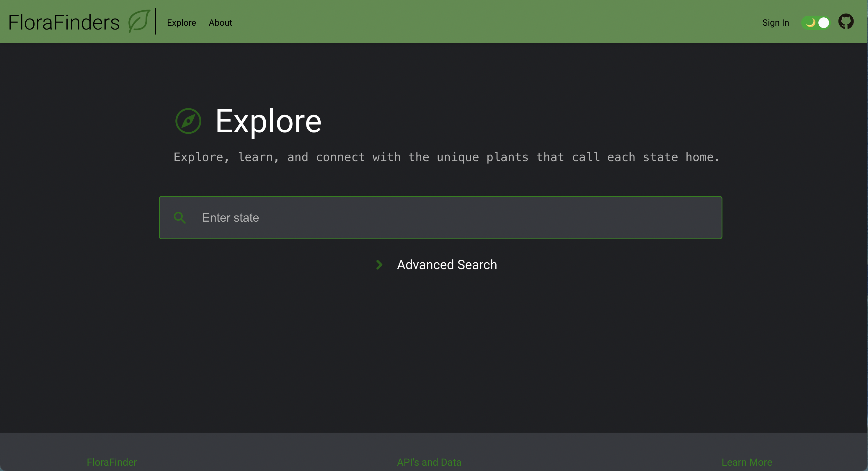Click the compass icon beside Explore heading
The width and height of the screenshot is (868, 471).
[x=188, y=121]
